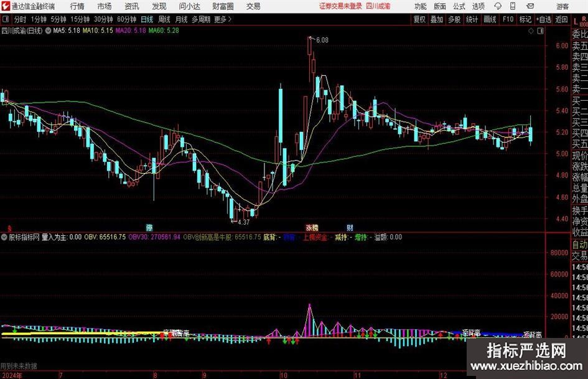
Task: Click the 2024年 date axis label
Action: pos(11,375)
